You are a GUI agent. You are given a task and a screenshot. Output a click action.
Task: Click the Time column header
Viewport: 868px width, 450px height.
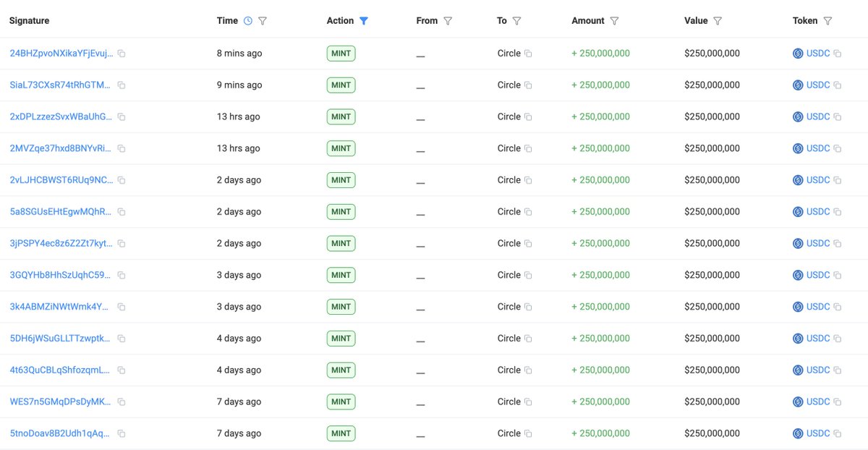(x=227, y=21)
